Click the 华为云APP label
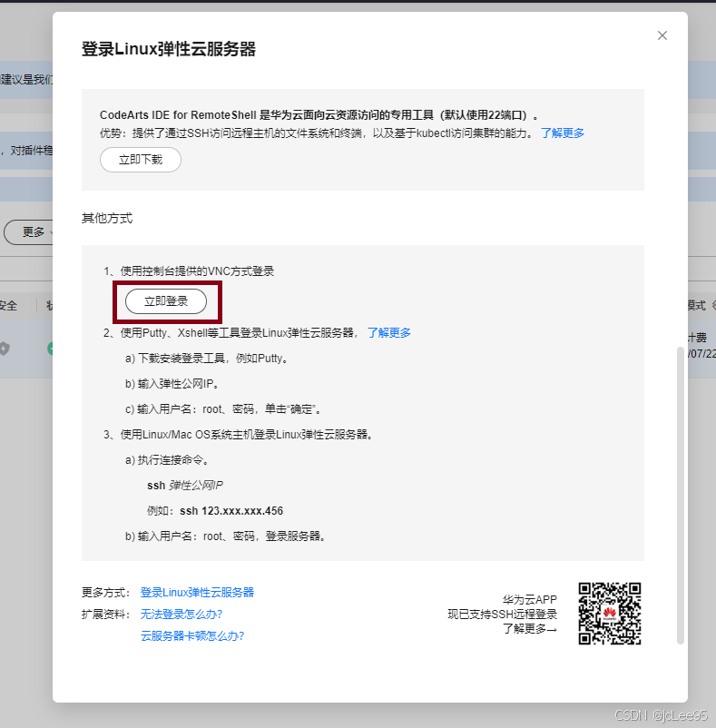 (530, 599)
